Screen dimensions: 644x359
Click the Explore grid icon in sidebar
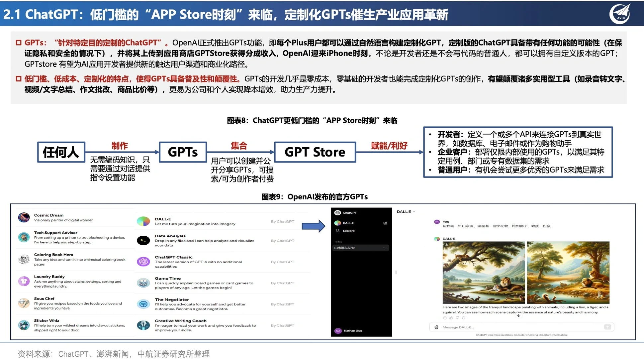337,231
